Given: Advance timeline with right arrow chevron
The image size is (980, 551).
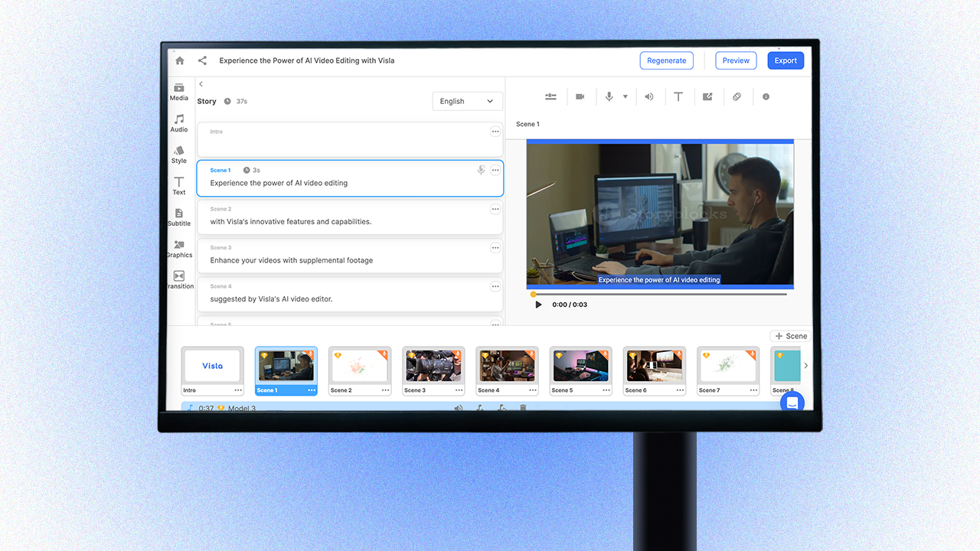Looking at the screenshot, I should (x=805, y=366).
